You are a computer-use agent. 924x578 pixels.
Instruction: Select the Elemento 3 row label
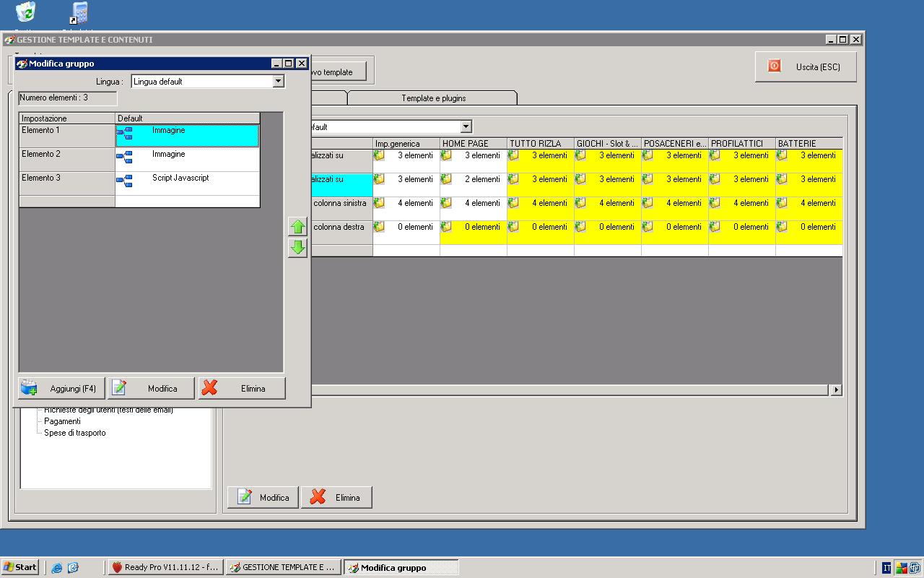click(67, 184)
